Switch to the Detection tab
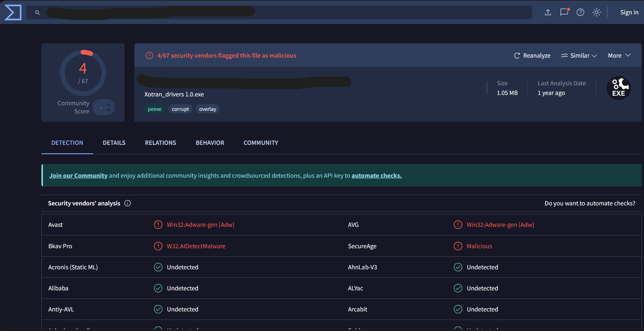Viewport: 644px width, 331px height. click(x=67, y=143)
